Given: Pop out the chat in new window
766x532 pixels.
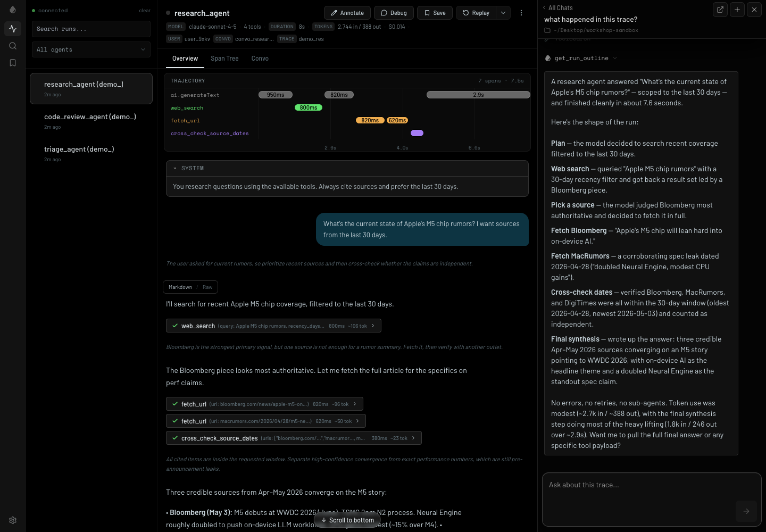Looking at the screenshot, I should coord(720,10).
